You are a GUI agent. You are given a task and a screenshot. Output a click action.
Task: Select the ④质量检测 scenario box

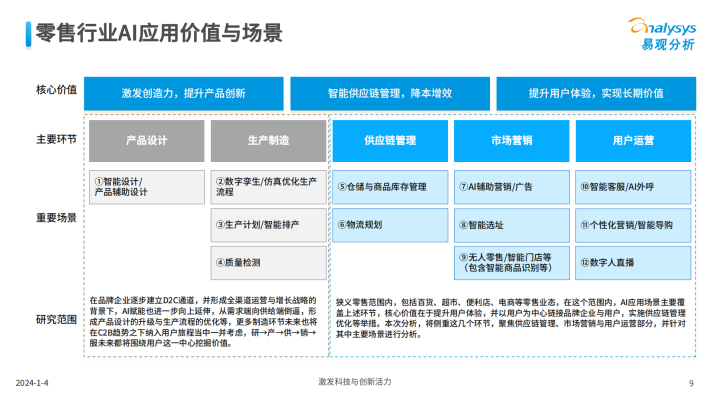269,263
